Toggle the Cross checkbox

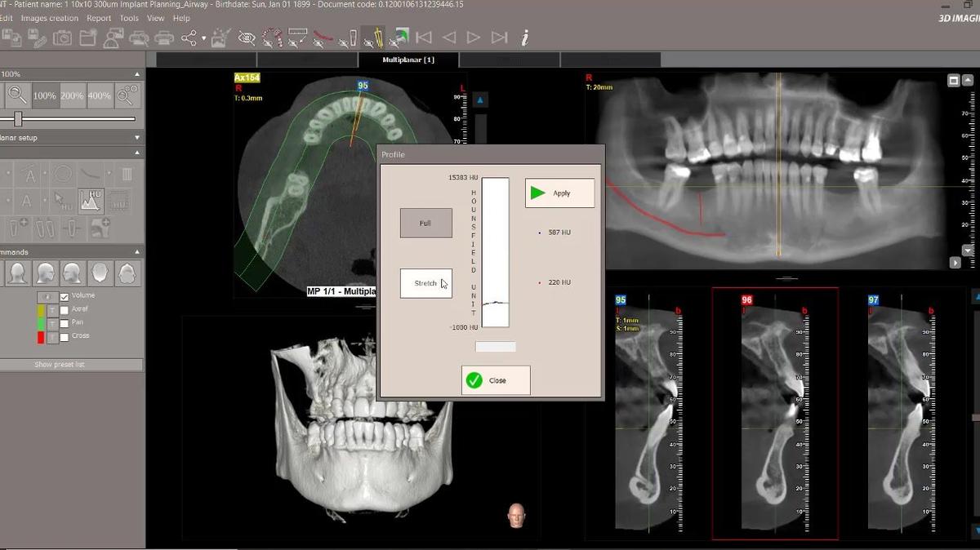(65, 336)
